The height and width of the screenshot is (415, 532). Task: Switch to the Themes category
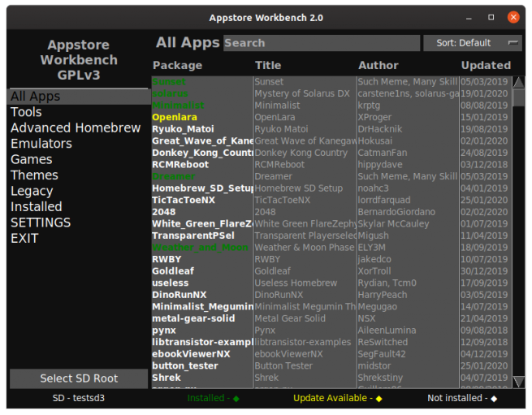click(x=34, y=175)
